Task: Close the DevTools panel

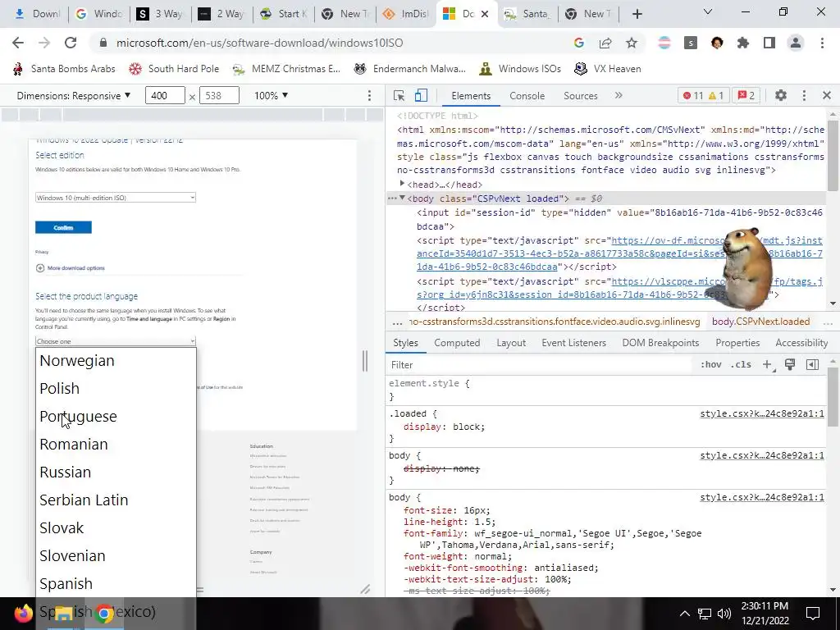Action: (827, 95)
